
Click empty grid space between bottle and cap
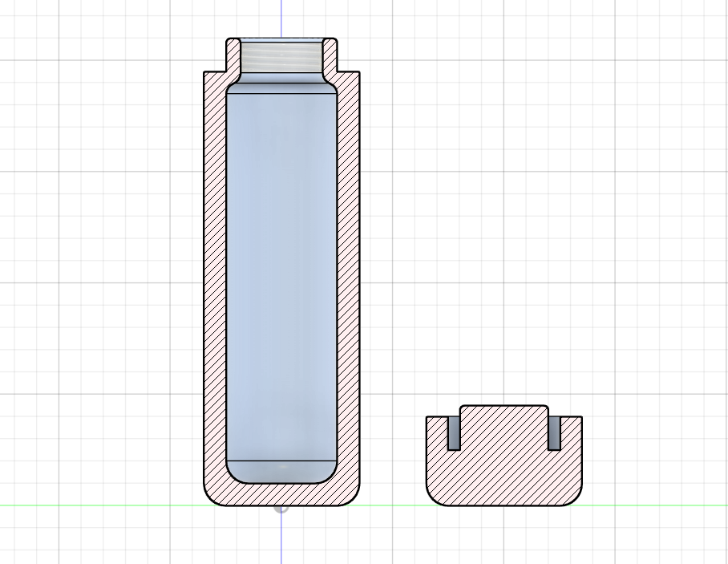point(393,321)
